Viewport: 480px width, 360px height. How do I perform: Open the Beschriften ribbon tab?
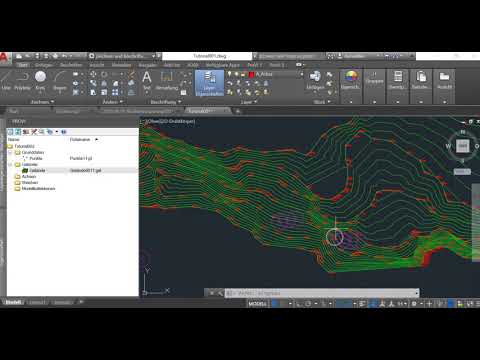[x=71, y=65]
